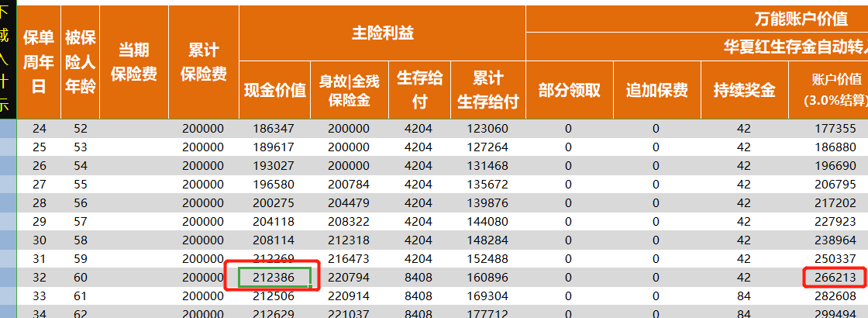The image size is (868, 318).
Task: Click death benefit cell 220794
Action: (349, 278)
